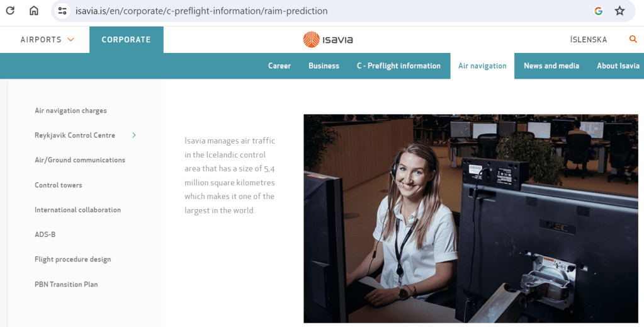Select the CORPORATE tab
The image size is (644, 327).
[126, 40]
